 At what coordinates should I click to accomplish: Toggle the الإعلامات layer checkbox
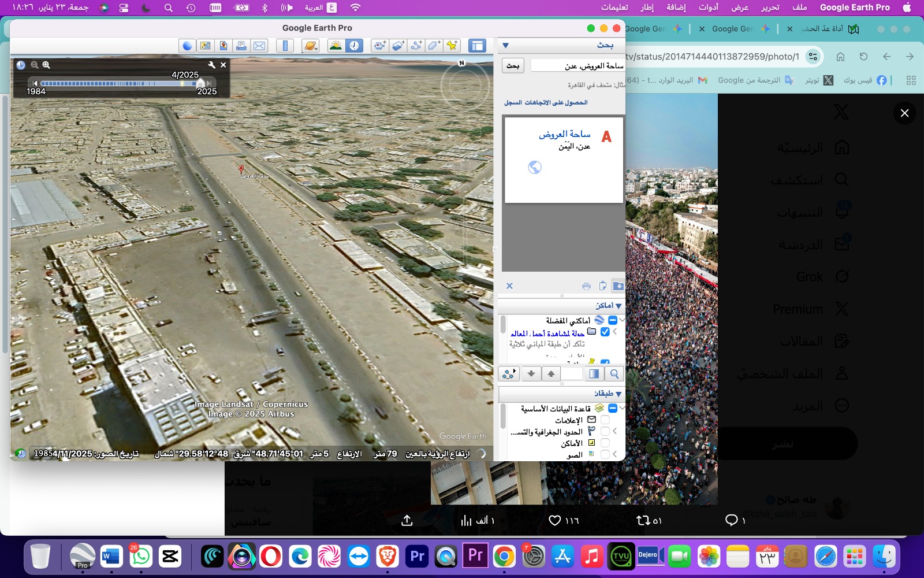click(x=605, y=420)
